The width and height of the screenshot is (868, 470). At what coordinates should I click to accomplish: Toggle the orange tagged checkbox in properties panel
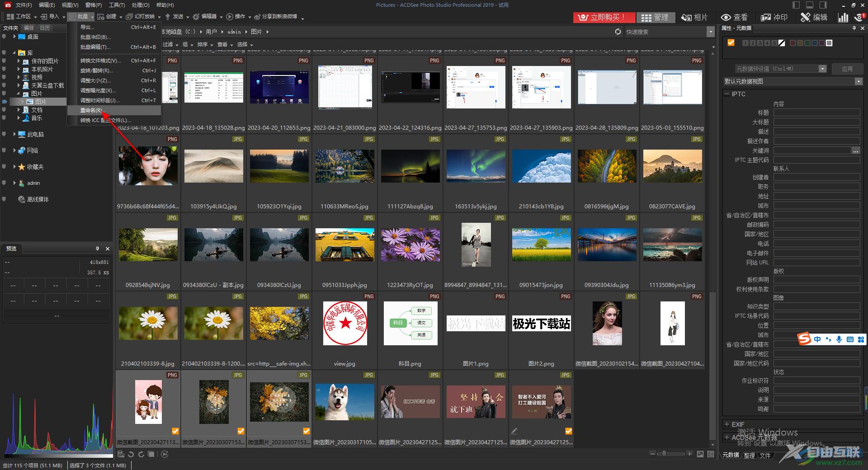[x=731, y=43]
